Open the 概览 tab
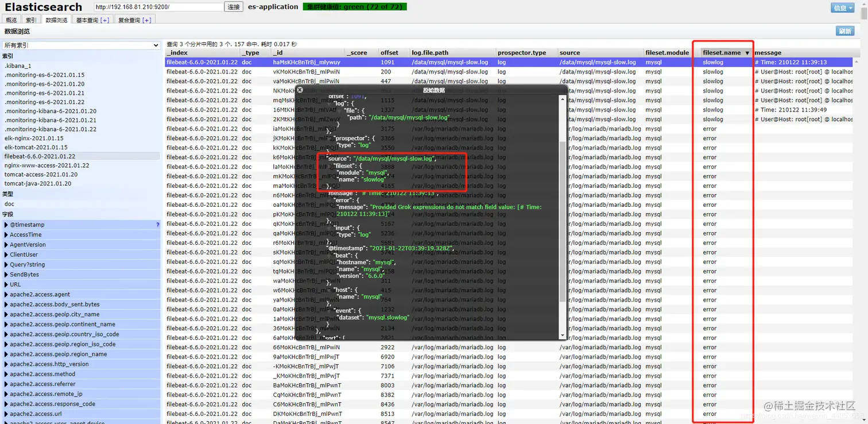This screenshot has width=868, height=424. (x=11, y=20)
